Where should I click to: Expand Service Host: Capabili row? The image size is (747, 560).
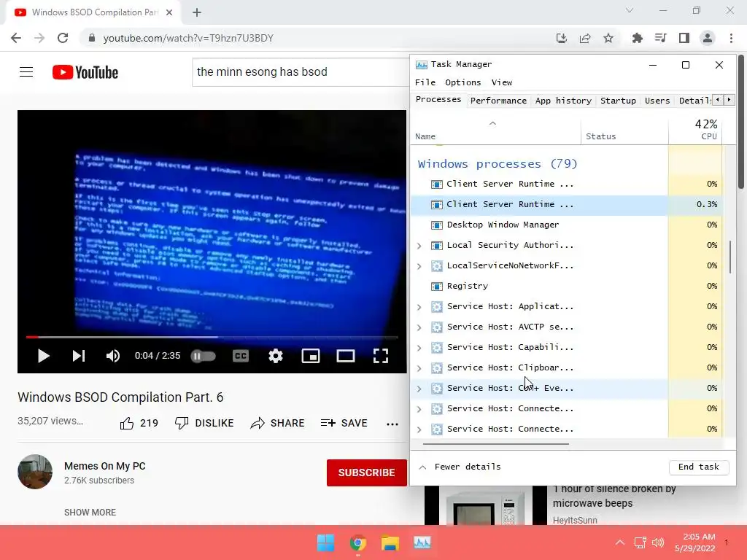[x=419, y=348]
